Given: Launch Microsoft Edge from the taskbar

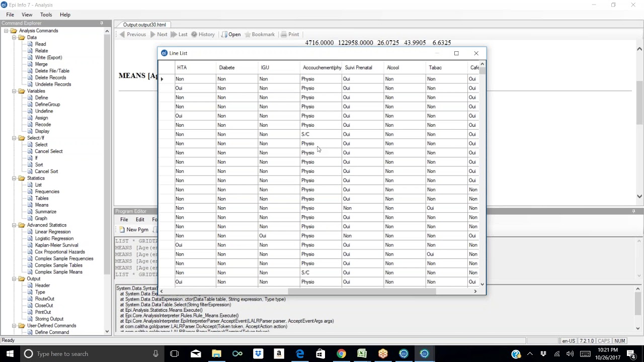Looking at the screenshot, I should click(x=300, y=354).
